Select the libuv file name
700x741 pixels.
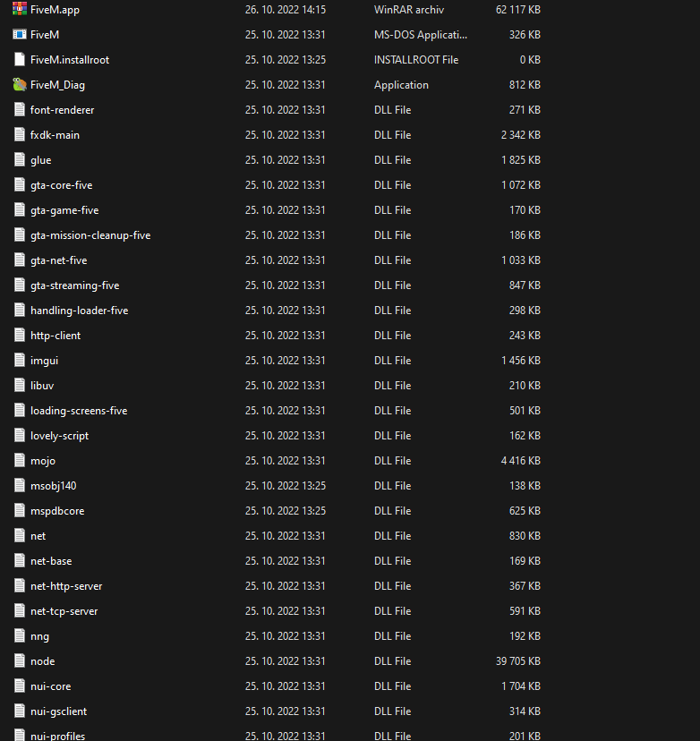tap(42, 385)
